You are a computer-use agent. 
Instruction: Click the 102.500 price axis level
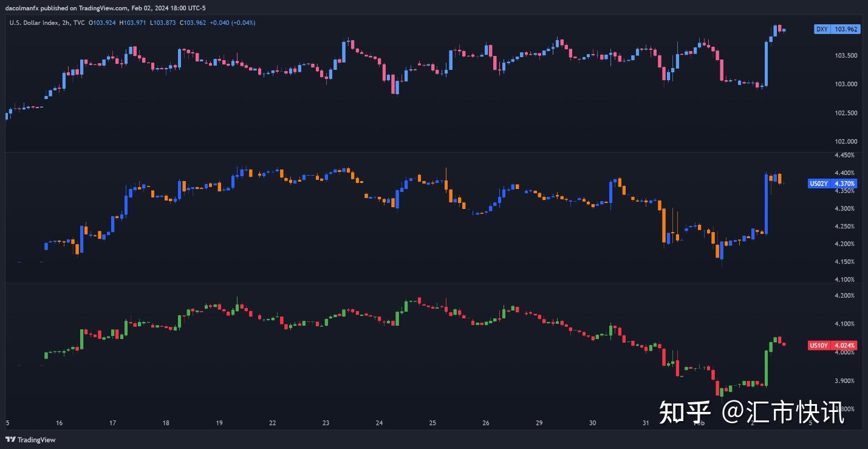846,113
